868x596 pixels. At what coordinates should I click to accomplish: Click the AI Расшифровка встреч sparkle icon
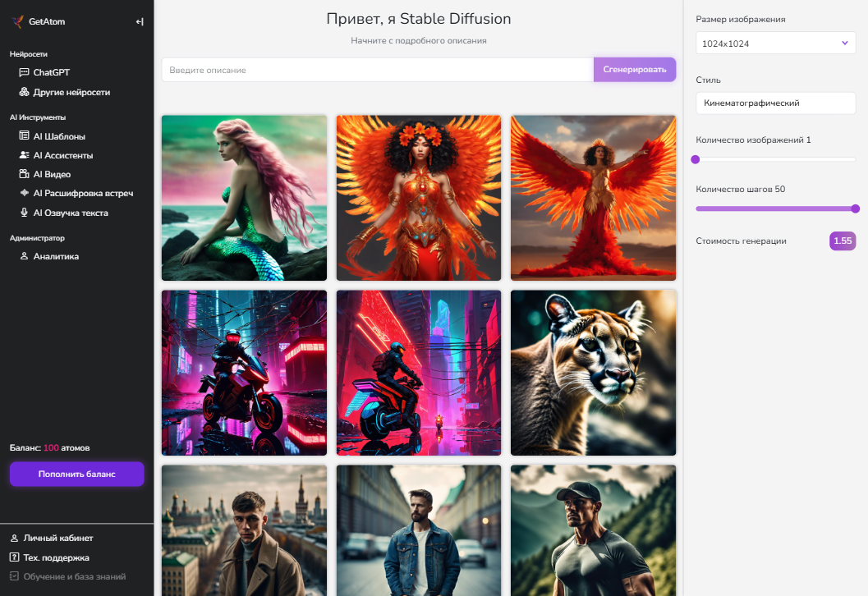24,193
